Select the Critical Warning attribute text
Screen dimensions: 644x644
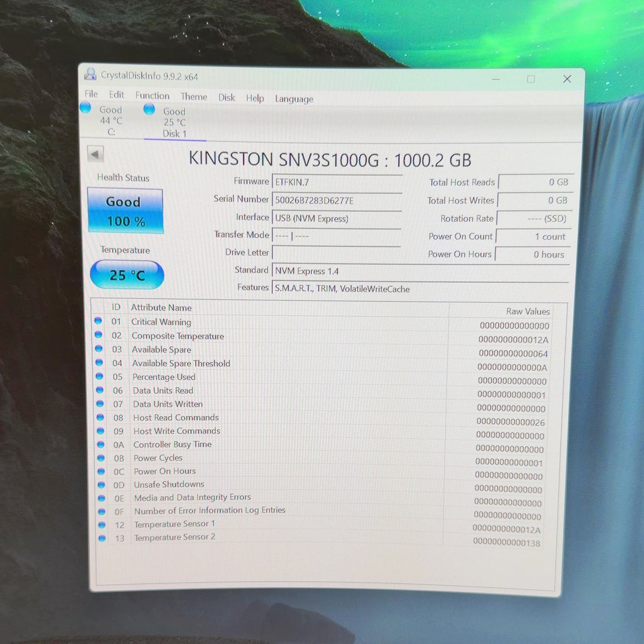161,321
